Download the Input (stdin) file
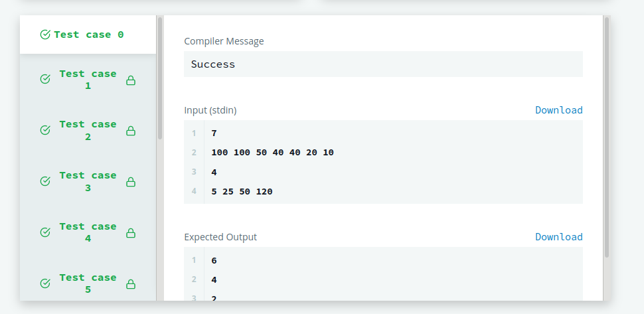This screenshot has width=644, height=314. 558,110
